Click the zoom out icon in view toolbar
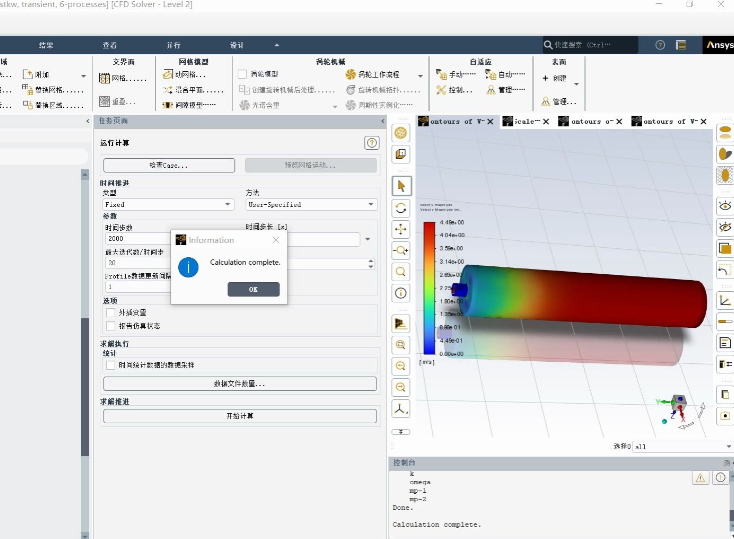 tap(401, 366)
